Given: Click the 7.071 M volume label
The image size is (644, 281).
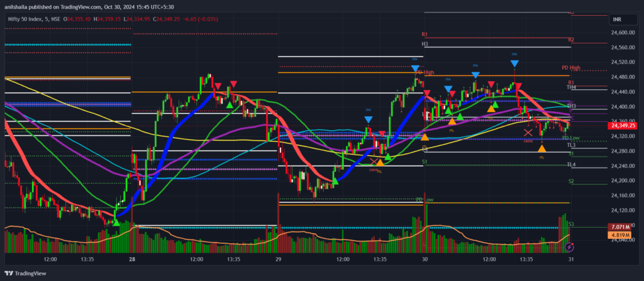Looking at the screenshot, I should (619, 227).
